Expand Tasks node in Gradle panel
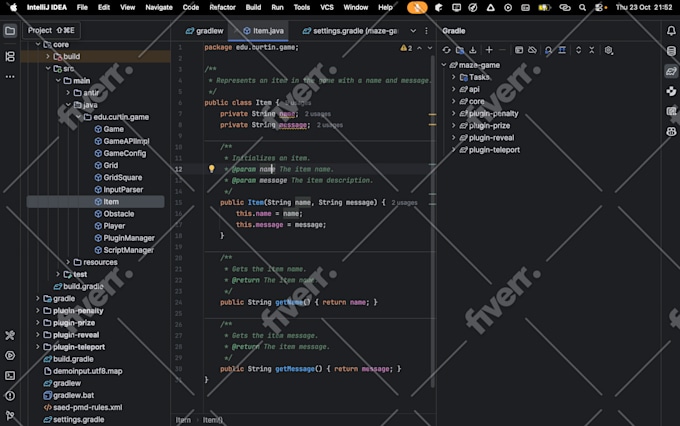The height and width of the screenshot is (426, 680). pos(454,77)
